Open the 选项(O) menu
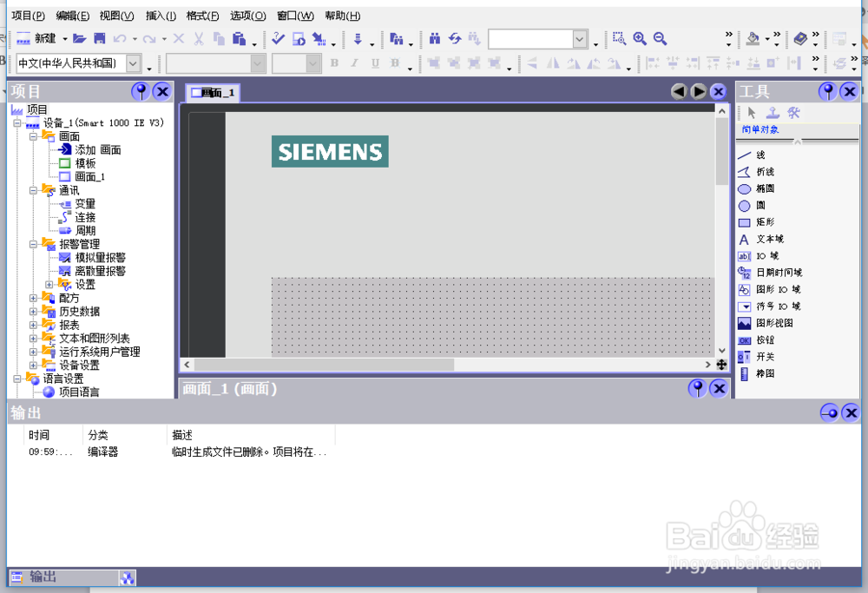The height and width of the screenshot is (593, 868). click(x=248, y=16)
